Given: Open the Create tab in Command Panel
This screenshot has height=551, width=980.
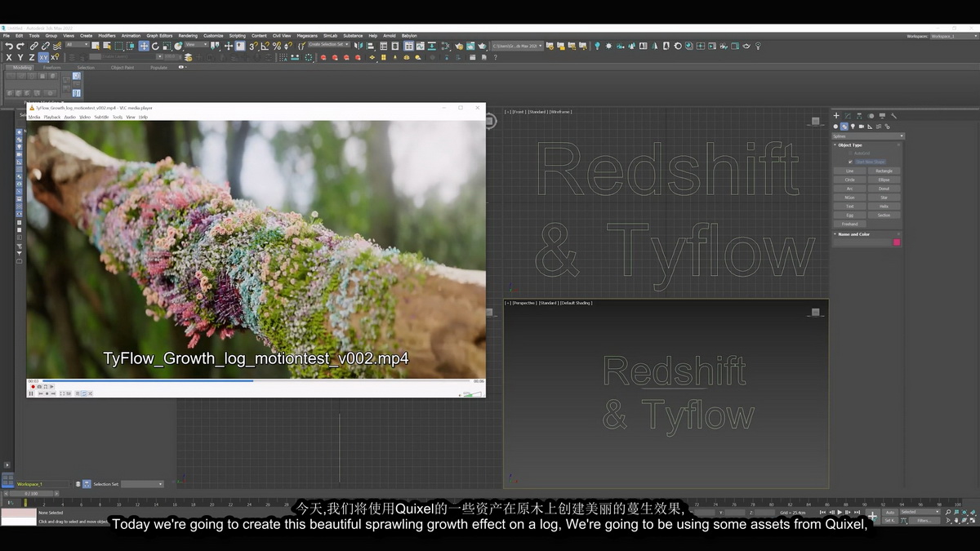Looking at the screenshot, I should (x=836, y=116).
